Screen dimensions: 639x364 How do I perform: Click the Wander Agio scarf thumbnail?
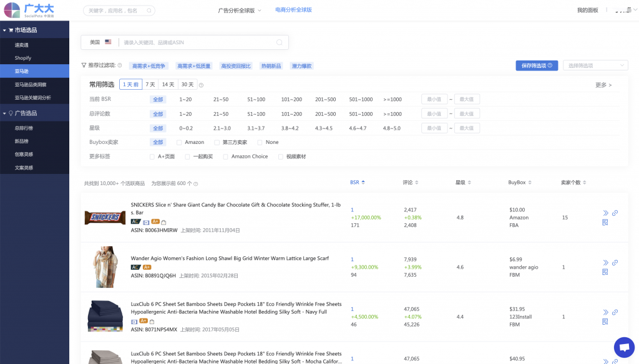point(105,267)
